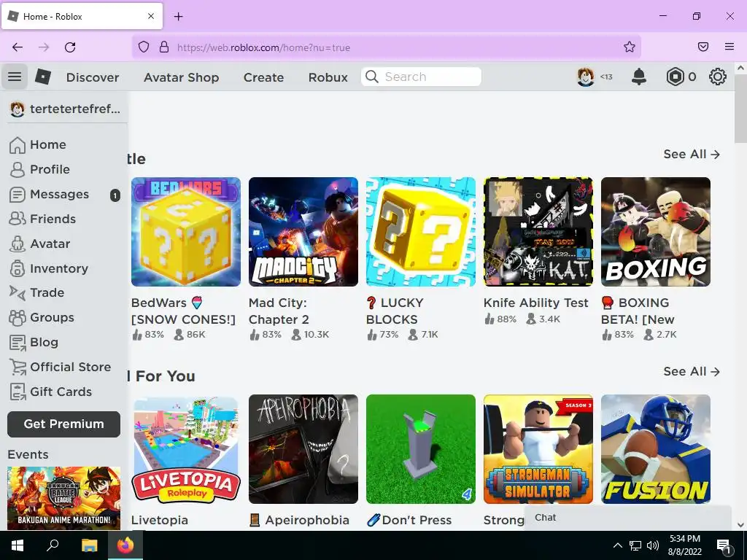This screenshot has width=747, height=560.
Task: Open a new browser tab
Action: point(178,17)
